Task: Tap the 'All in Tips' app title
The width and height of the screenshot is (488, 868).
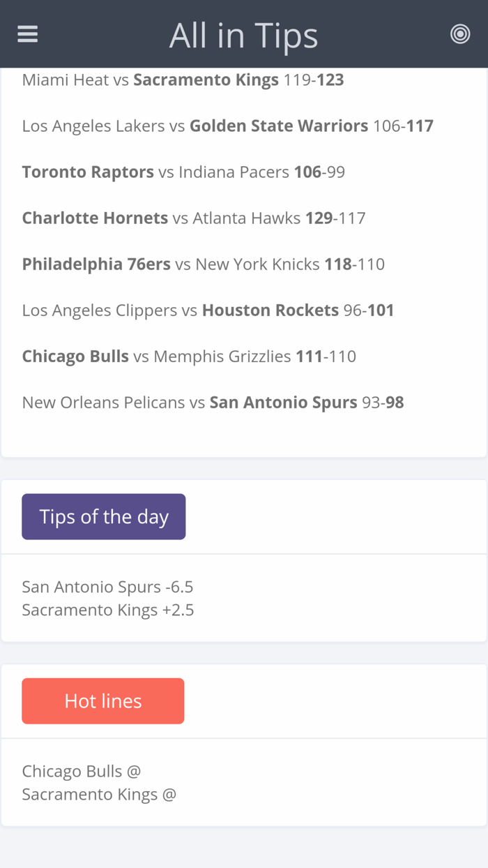Action: [x=243, y=34]
